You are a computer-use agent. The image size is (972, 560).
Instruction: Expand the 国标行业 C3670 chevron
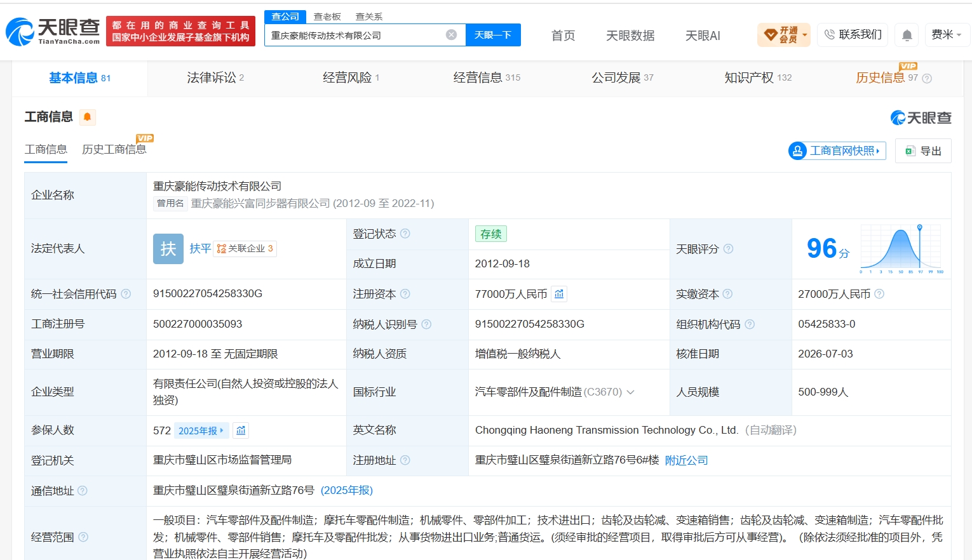(631, 392)
